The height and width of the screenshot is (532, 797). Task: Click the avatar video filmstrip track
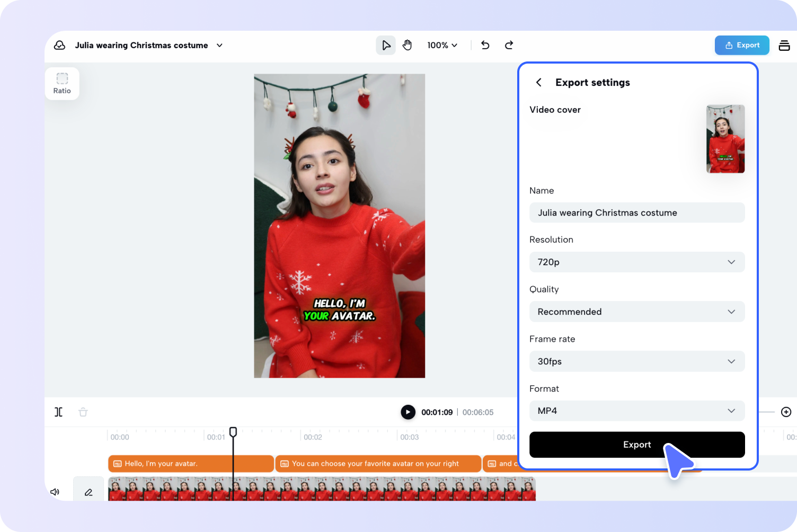(x=322, y=489)
